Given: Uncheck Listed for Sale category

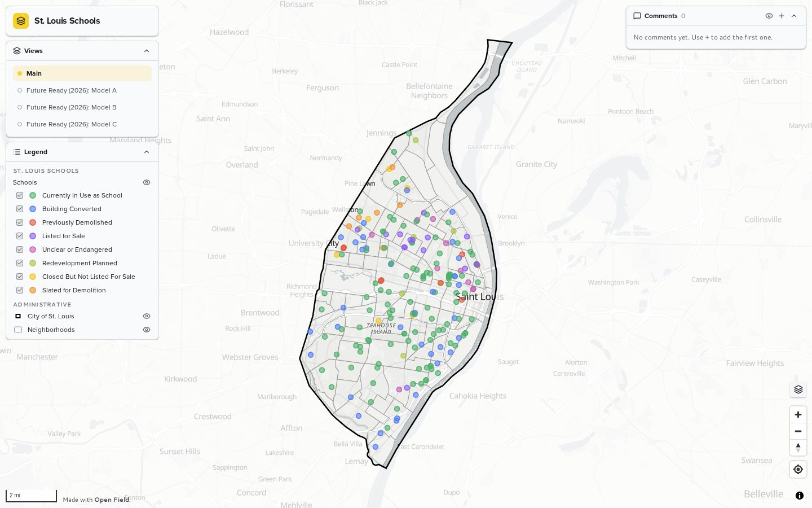Looking at the screenshot, I should coord(20,236).
